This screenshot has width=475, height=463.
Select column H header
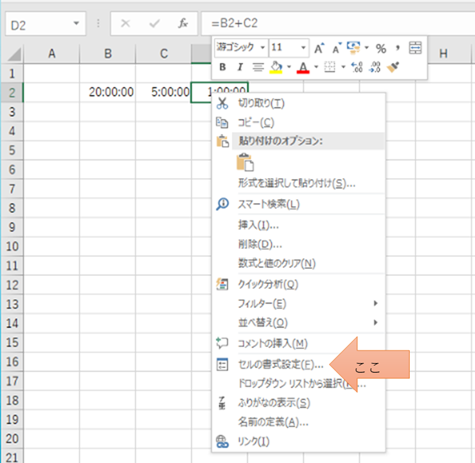[443, 54]
